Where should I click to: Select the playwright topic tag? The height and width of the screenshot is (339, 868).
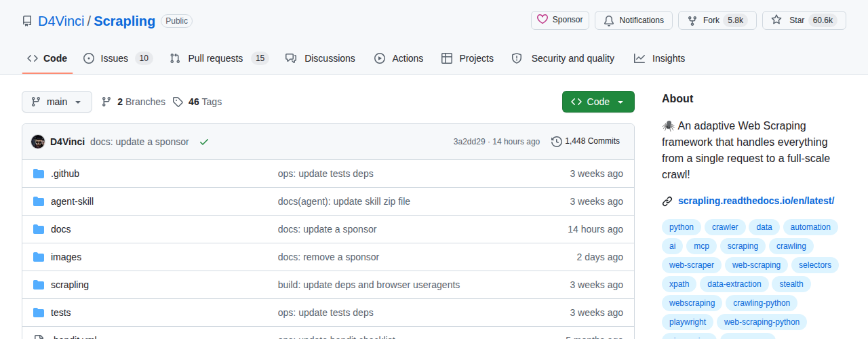tap(688, 322)
